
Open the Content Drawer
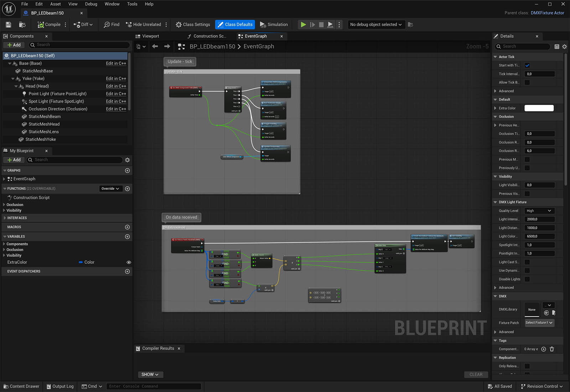21,386
